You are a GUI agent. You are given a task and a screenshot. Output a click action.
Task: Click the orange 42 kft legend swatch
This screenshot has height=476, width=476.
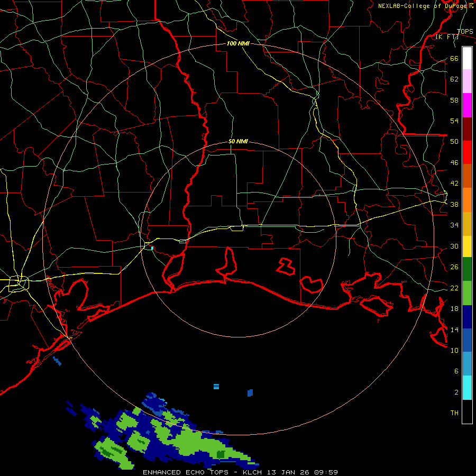467,200
